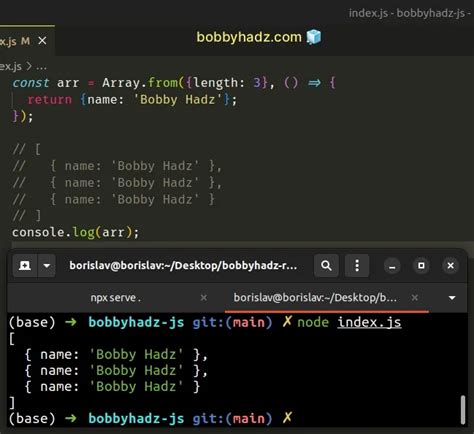Minimize the terminal window
Image resolution: width=474 pixels, height=434 pixels.
[392, 266]
